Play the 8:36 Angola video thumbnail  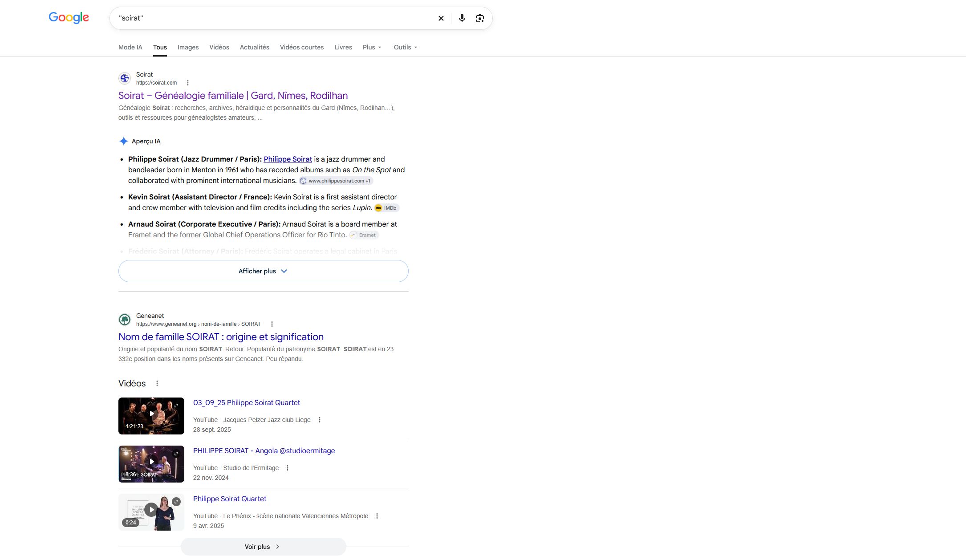coord(151,464)
